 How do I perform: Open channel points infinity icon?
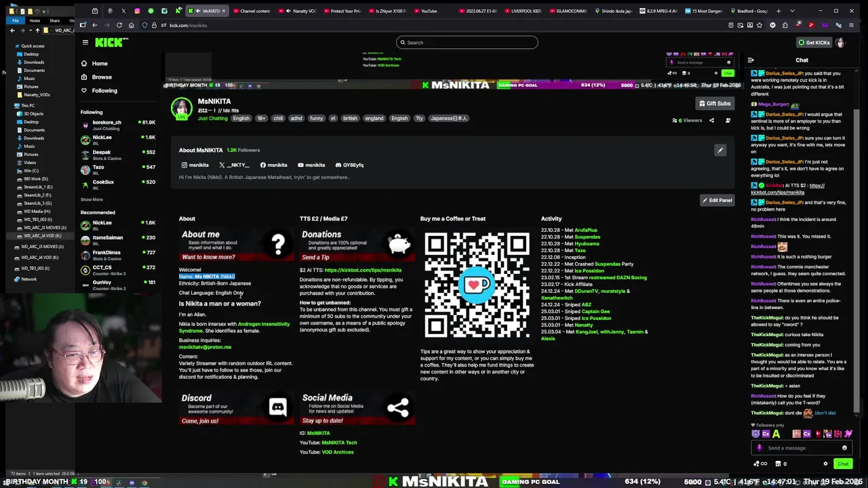coord(760,464)
